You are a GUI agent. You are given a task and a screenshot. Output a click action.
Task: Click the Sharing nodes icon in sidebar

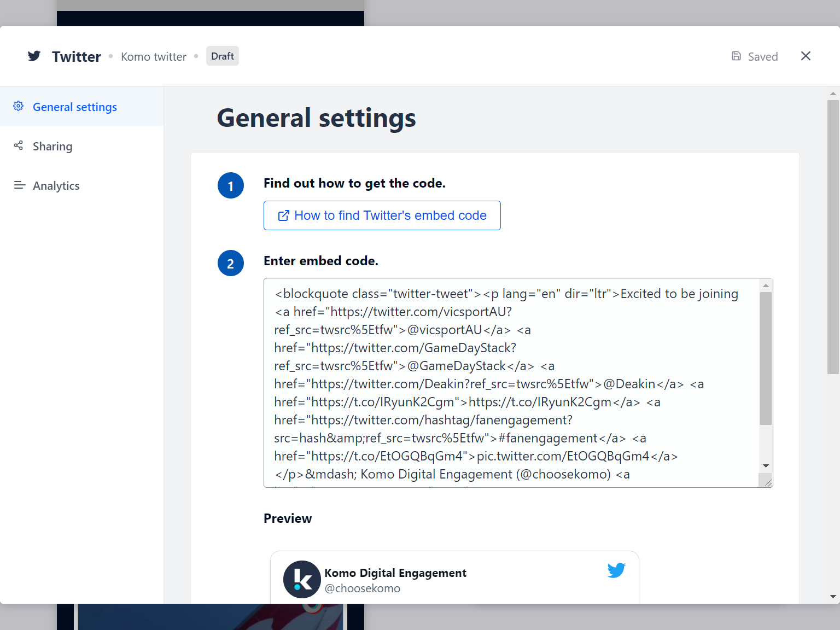(x=19, y=145)
